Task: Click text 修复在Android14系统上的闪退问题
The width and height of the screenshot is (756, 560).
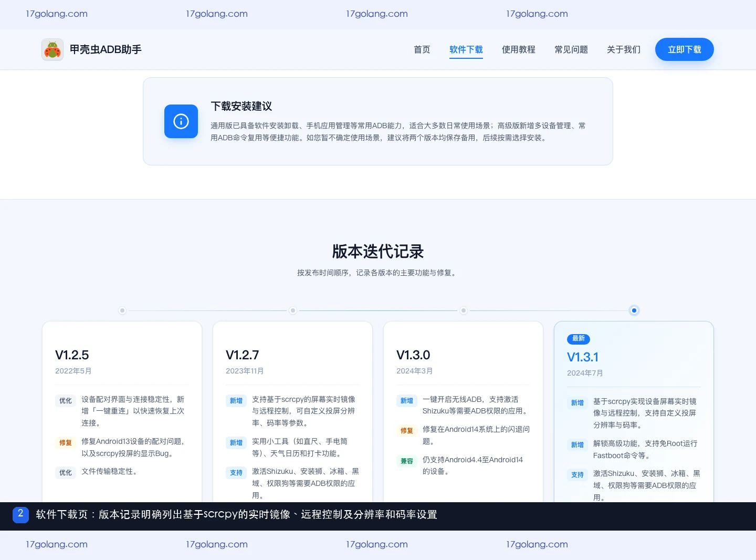Action: click(476, 435)
